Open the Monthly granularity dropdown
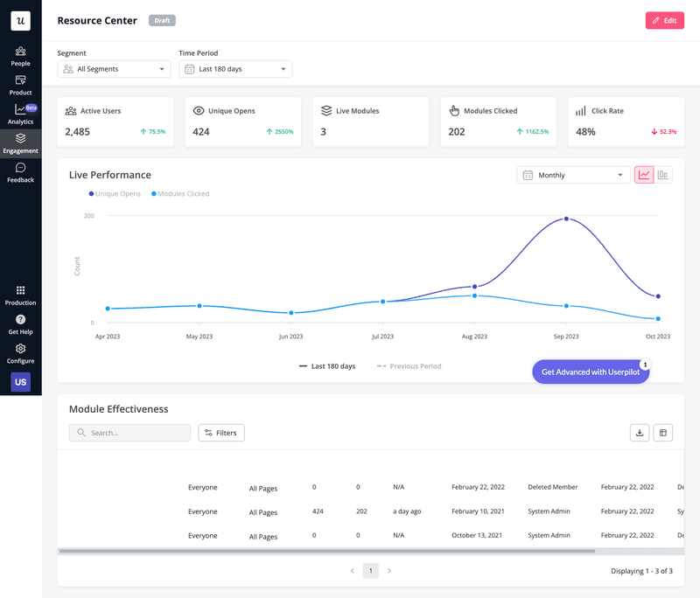Screen dimensions: 700x598 click(x=572, y=175)
